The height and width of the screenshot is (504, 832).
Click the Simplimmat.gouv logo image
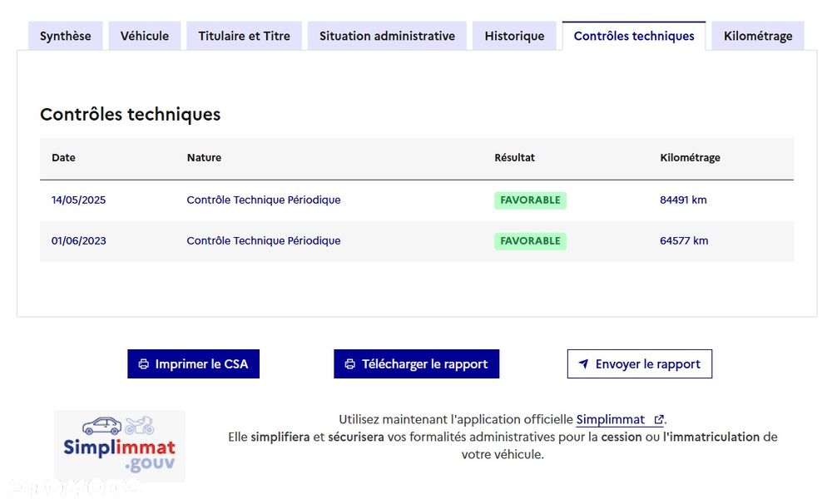(x=120, y=447)
